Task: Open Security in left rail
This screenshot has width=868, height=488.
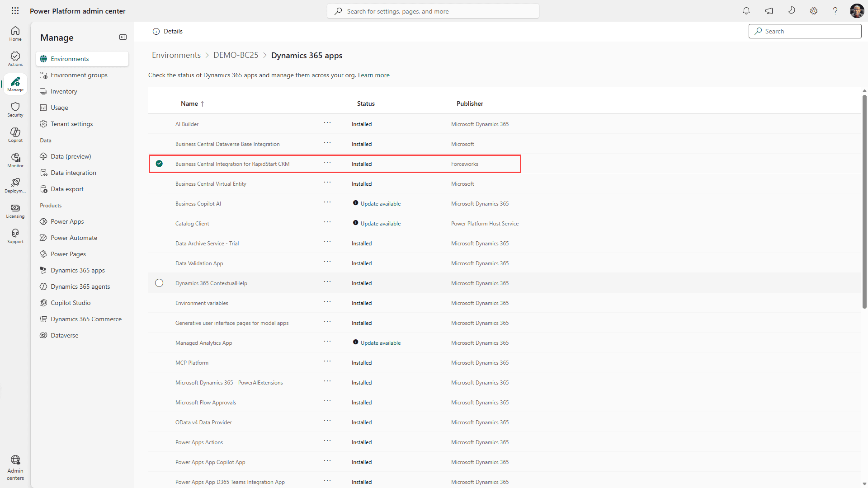Action: pyautogui.click(x=15, y=109)
